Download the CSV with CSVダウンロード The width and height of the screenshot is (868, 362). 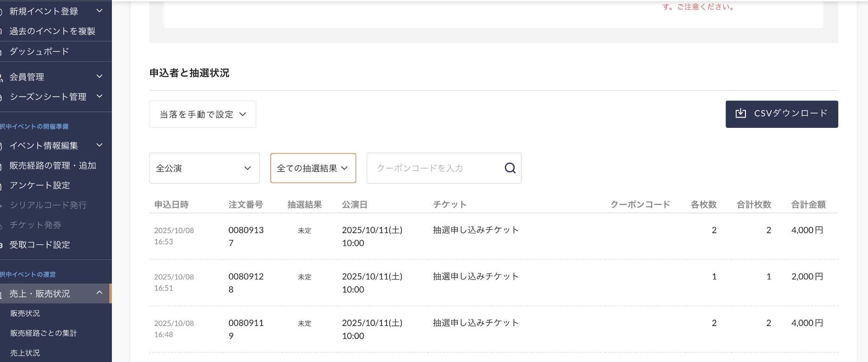[x=781, y=114]
